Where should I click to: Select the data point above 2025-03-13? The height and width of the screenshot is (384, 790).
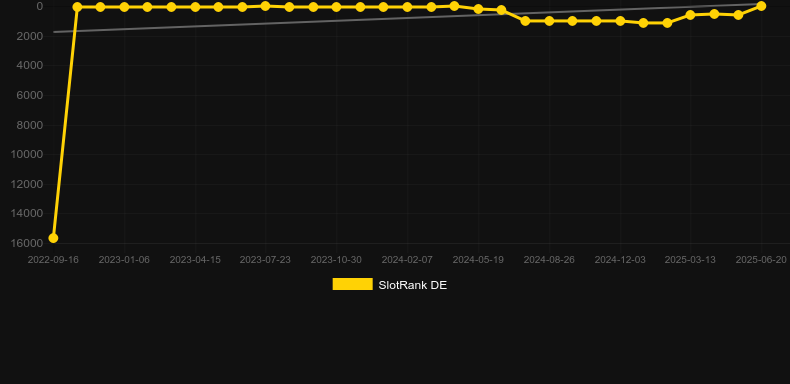[x=690, y=15]
